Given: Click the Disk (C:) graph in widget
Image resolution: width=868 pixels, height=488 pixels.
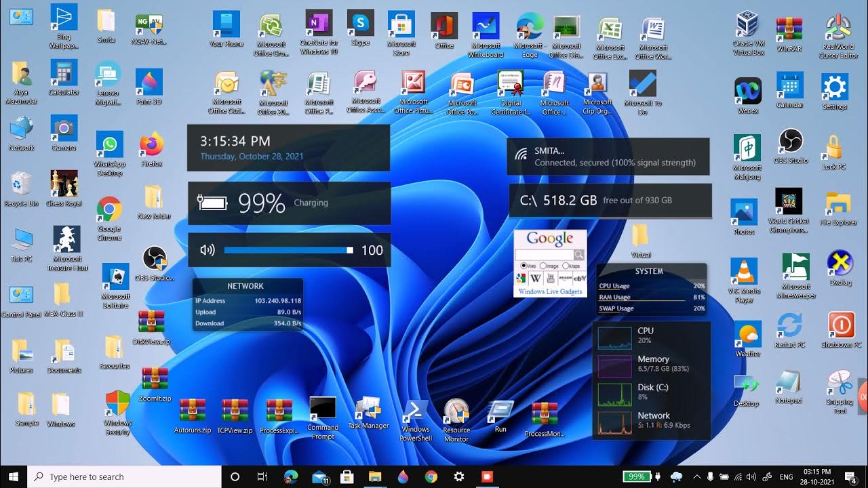Looking at the screenshot, I should pyautogui.click(x=614, y=394).
